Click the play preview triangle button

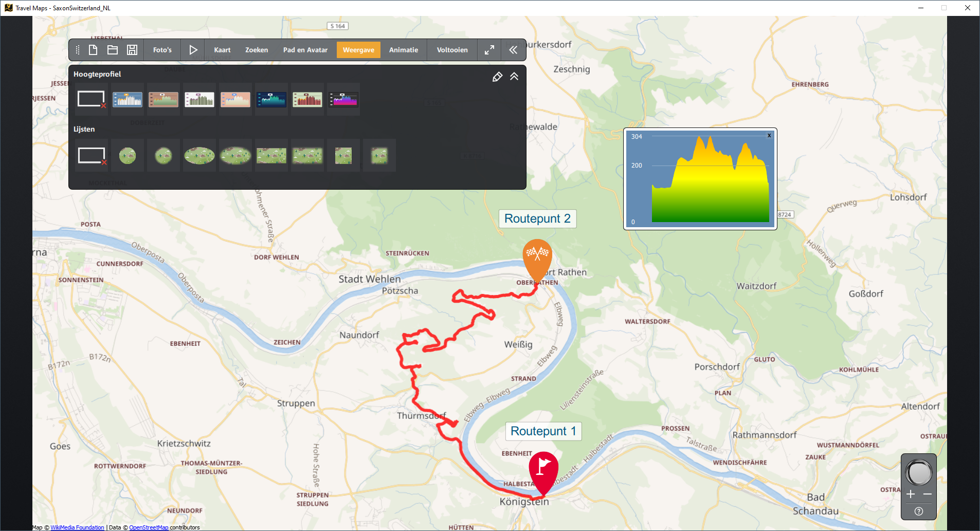193,50
